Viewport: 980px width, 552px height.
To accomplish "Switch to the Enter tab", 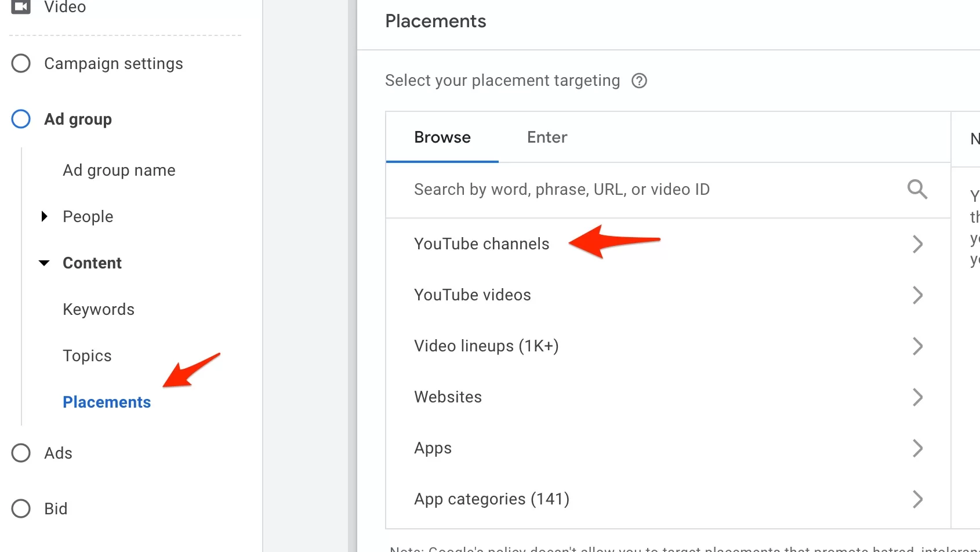I will [x=547, y=137].
